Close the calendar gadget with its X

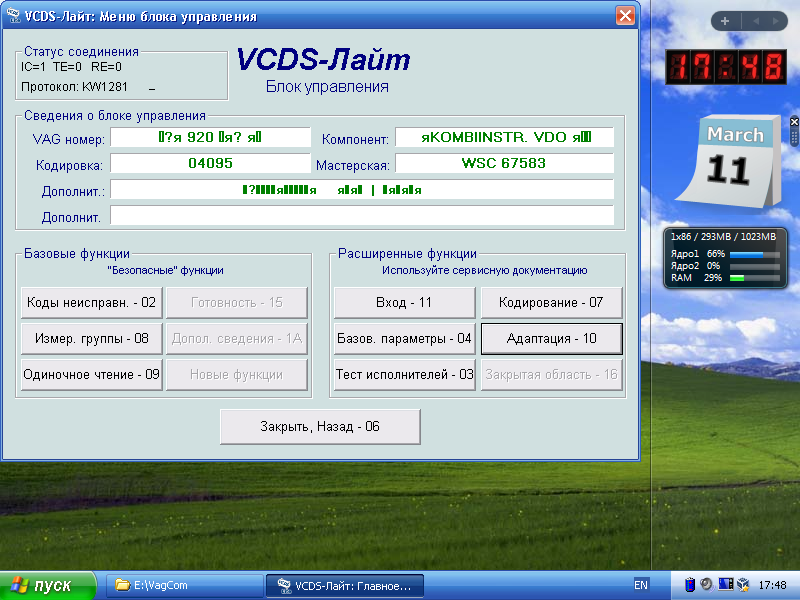coord(794,122)
